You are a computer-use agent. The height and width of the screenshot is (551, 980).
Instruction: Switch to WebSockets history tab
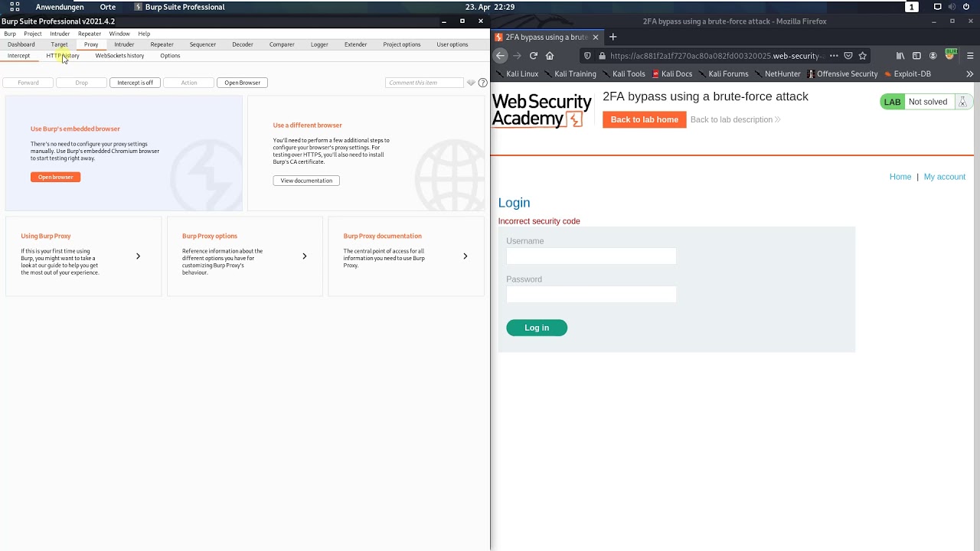click(x=119, y=56)
